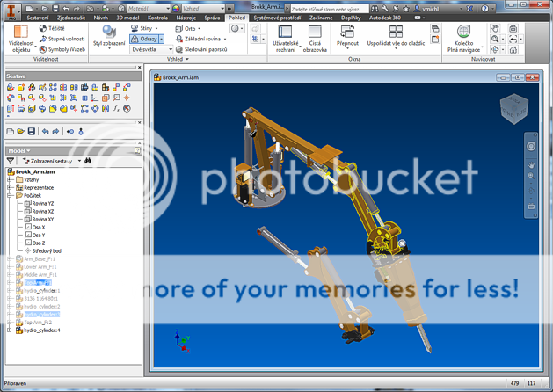Click Save diskette icon in quick access toolbar
The width and height of the screenshot is (553, 392).
coord(55,9)
